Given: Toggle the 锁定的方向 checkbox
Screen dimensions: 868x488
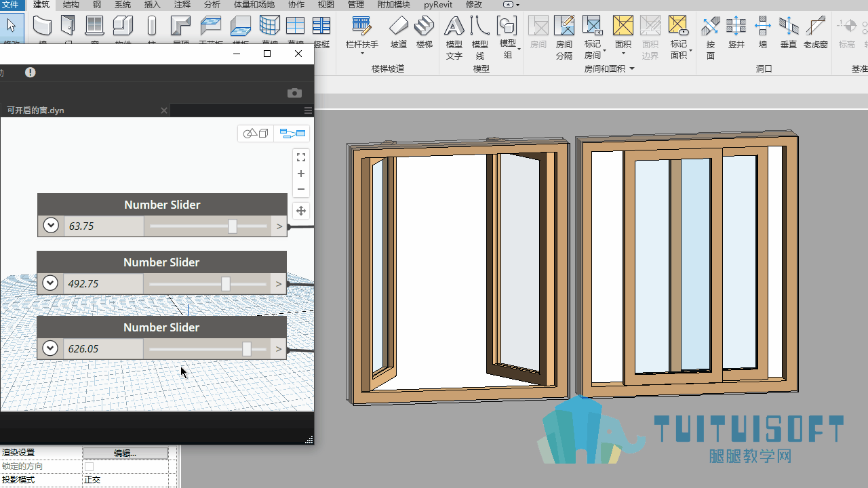Looking at the screenshot, I should [x=89, y=466].
